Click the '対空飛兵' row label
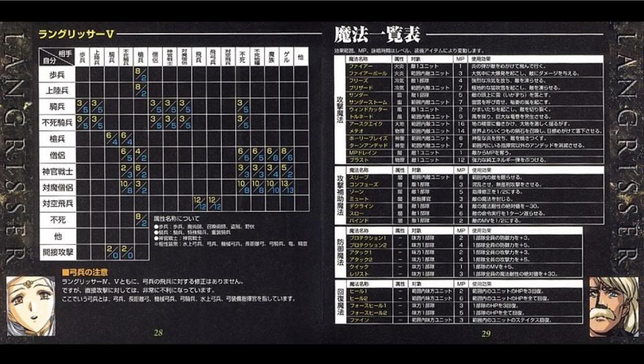This screenshot has height=364, width=644. point(57,204)
